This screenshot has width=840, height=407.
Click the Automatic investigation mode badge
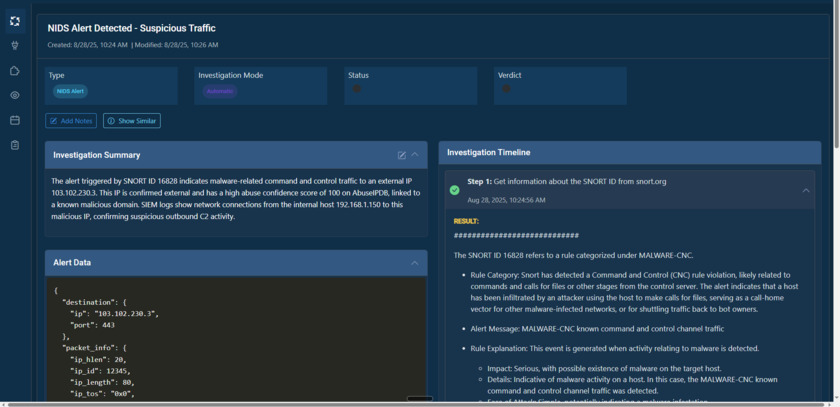click(x=219, y=91)
